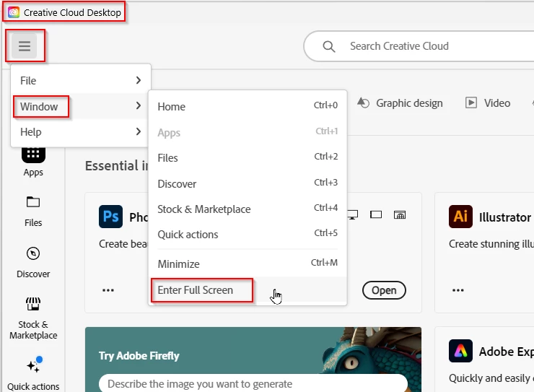Open the hamburger menu button
Screen dimensions: 534x392
(25, 46)
